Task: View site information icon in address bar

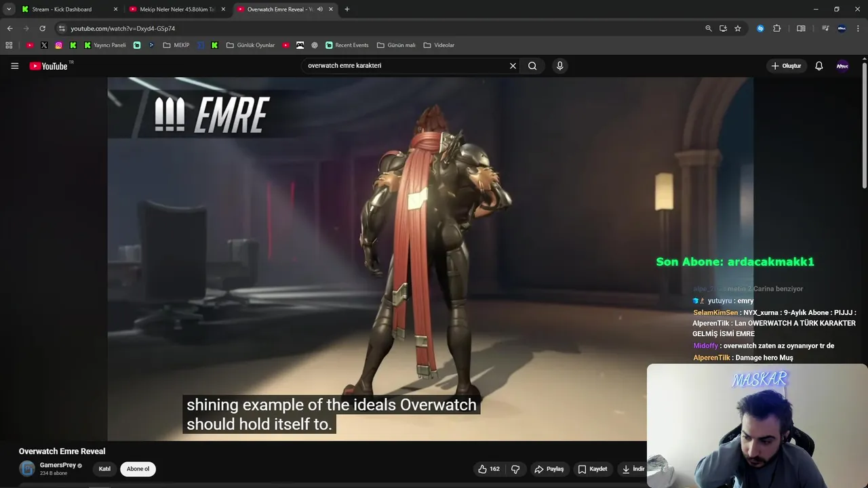Action: 62,28
